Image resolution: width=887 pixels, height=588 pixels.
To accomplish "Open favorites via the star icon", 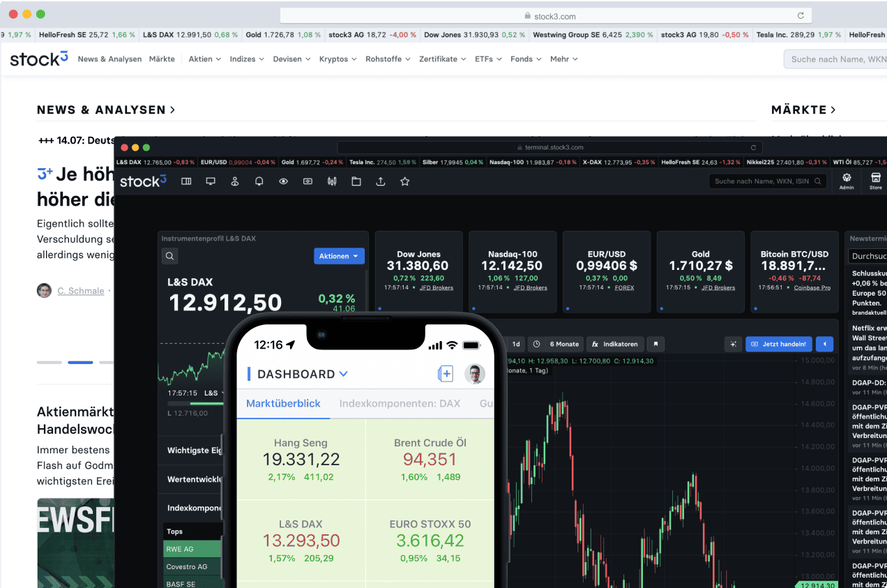I will pyautogui.click(x=404, y=181).
